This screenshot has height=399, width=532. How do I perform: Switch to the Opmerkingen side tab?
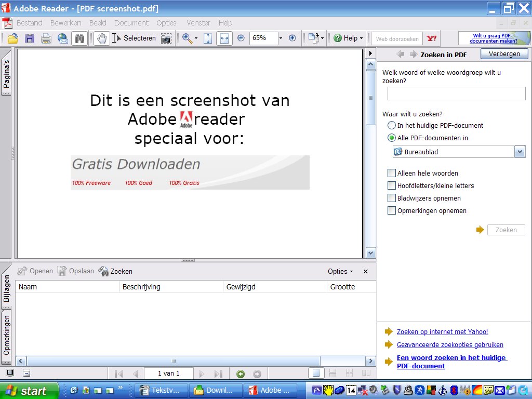[7, 335]
